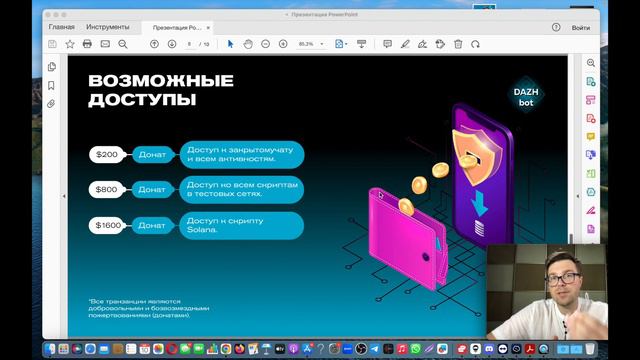Click the $1600 price label on slide
Image resolution: width=640 pixels, height=360 pixels.
pyautogui.click(x=107, y=225)
